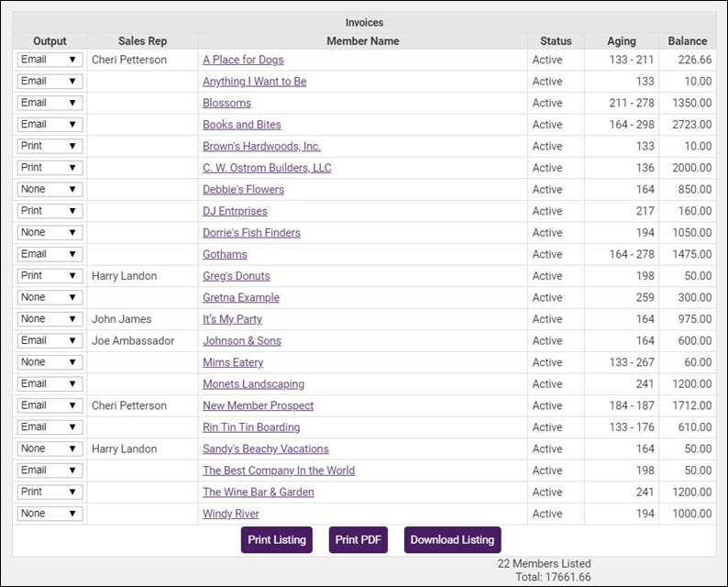The width and height of the screenshot is (728, 587).
Task: Open Output dropdown for Windy River
Action: (50, 513)
